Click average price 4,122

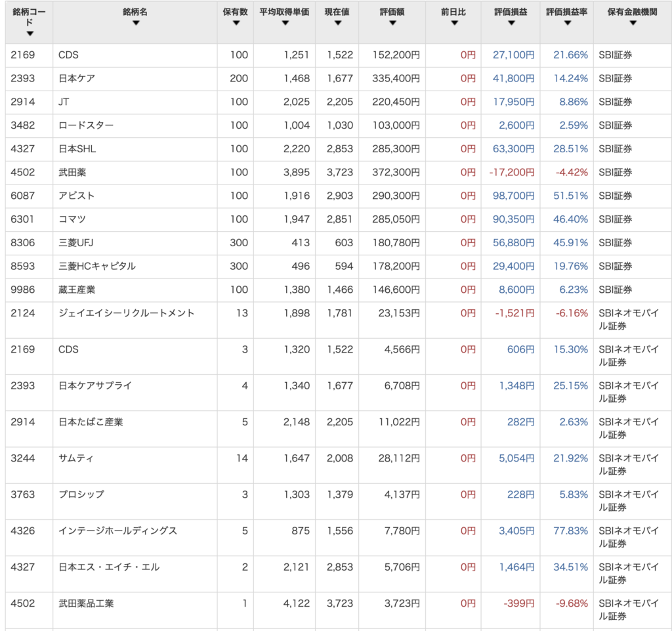(x=297, y=603)
